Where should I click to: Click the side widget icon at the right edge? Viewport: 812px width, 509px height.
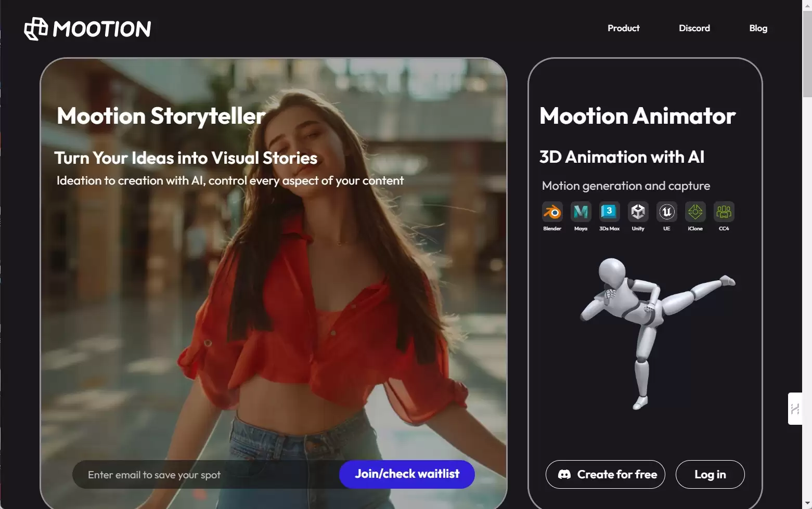tap(795, 409)
